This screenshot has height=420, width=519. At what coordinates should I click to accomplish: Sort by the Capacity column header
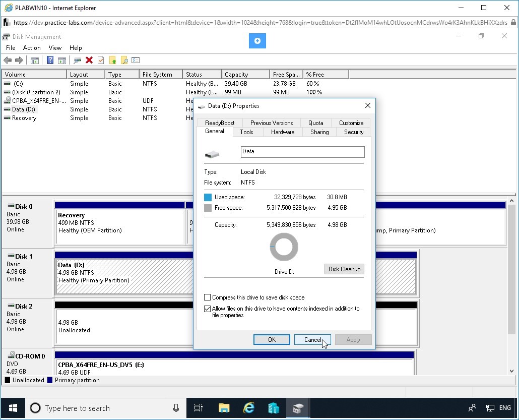tap(245, 75)
